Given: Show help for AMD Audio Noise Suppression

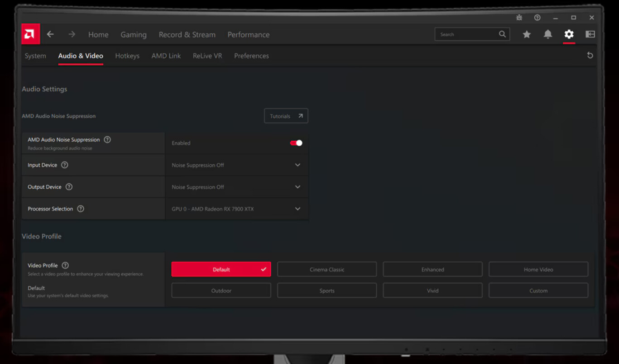Looking at the screenshot, I should click(x=107, y=139).
